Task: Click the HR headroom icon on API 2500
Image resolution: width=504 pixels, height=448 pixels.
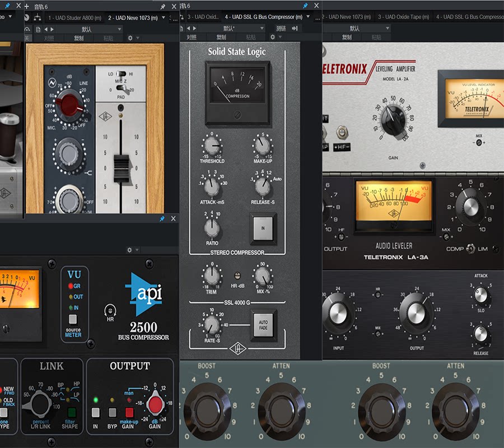Action: [110, 310]
